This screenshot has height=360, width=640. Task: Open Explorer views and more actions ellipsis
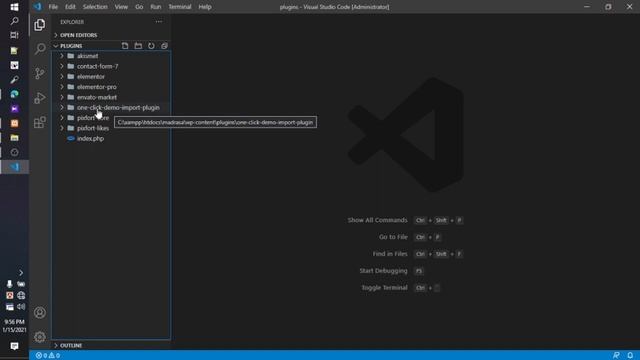pyautogui.click(x=159, y=22)
